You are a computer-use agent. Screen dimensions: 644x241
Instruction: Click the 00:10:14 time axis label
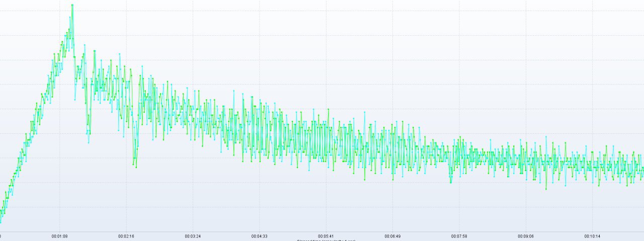tap(592, 235)
